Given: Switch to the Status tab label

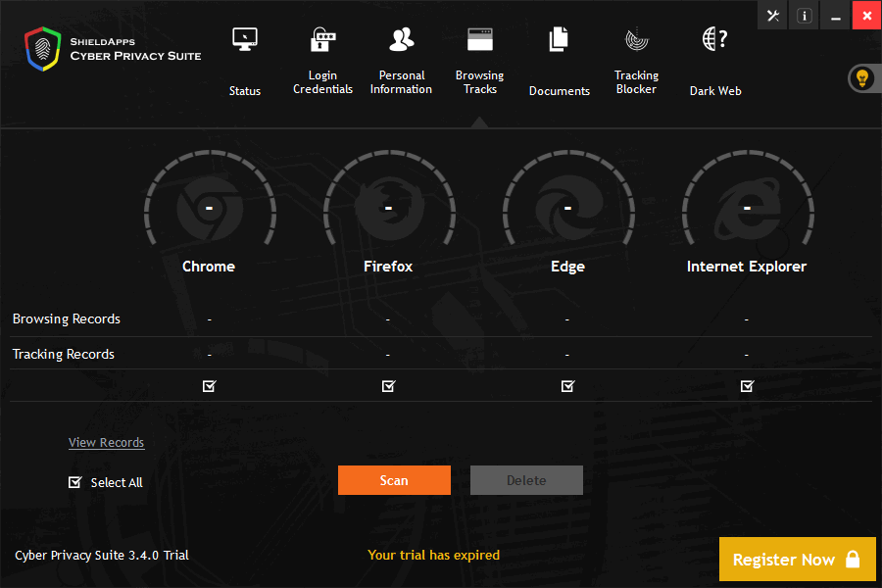Looking at the screenshot, I should (245, 90).
